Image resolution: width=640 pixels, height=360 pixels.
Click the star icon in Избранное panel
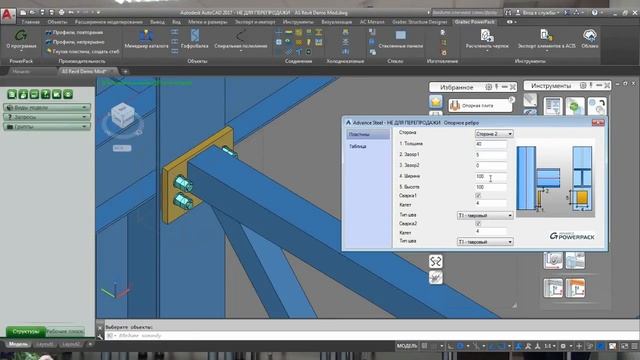pos(436,101)
